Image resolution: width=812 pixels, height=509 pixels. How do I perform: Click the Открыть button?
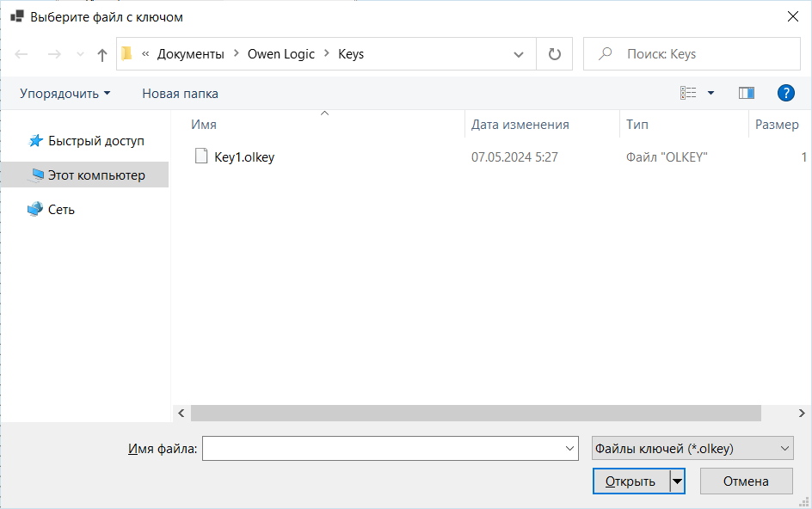[x=631, y=481]
